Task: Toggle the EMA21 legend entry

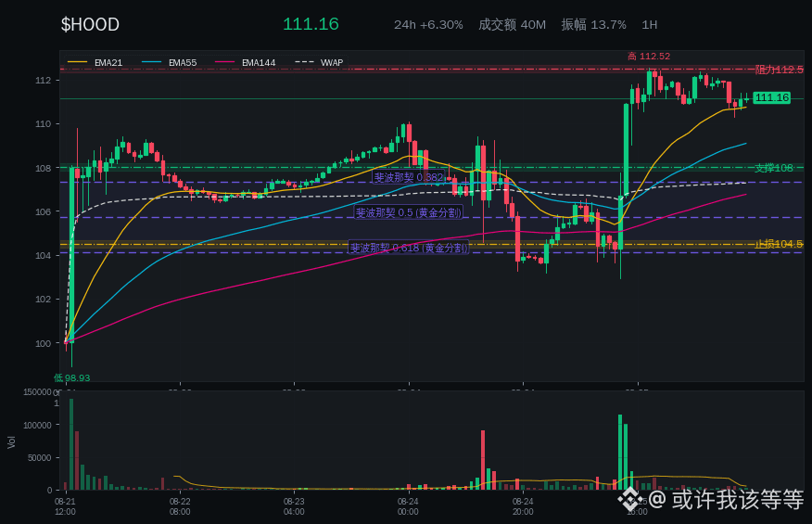Action: click(x=95, y=63)
